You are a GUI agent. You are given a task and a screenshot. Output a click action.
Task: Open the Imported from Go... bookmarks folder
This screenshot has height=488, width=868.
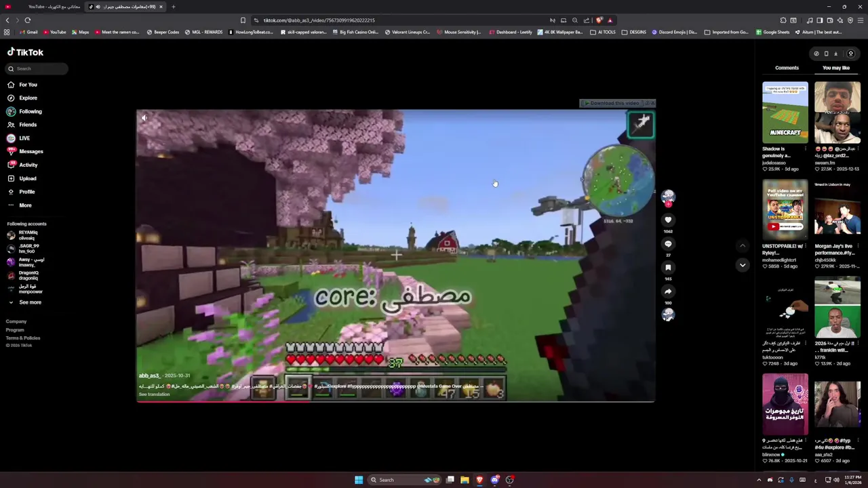pyautogui.click(x=726, y=32)
